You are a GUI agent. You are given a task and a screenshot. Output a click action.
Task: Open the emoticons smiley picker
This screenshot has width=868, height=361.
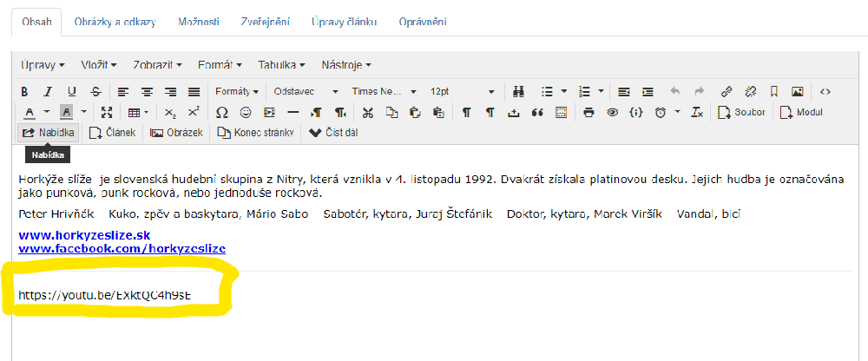point(246,112)
